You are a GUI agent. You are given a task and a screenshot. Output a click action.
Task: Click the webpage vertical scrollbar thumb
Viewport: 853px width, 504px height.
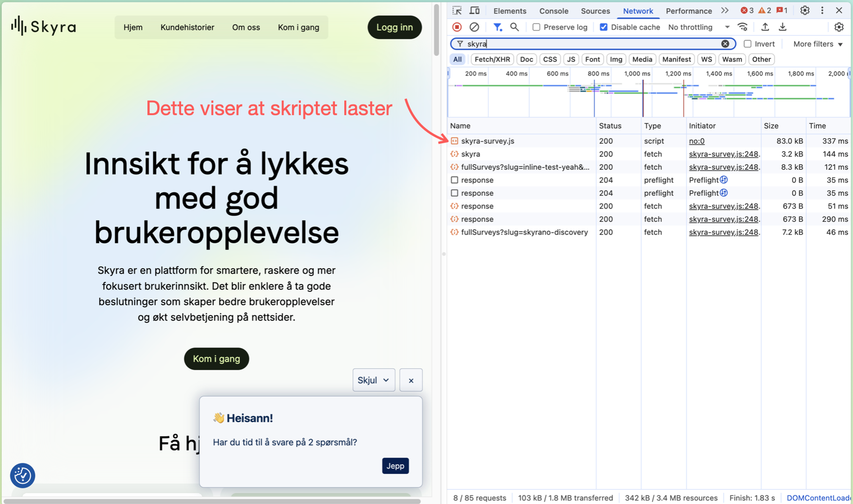tap(436, 30)
